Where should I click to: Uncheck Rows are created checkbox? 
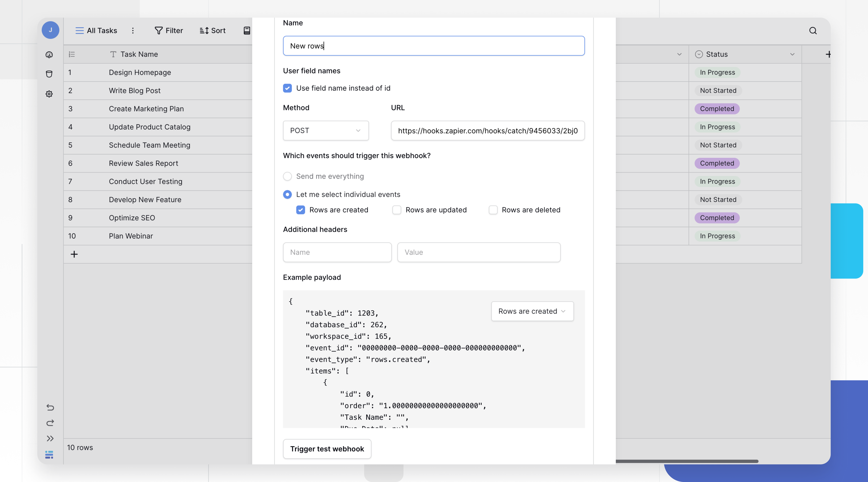point(301,210)
